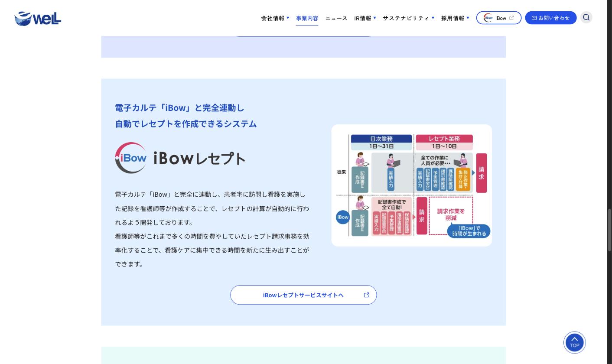Click the iBowレセプト product wordmark
Image resolution: width=612 pixels, height=364 pixels.
(x=199, y=158)
